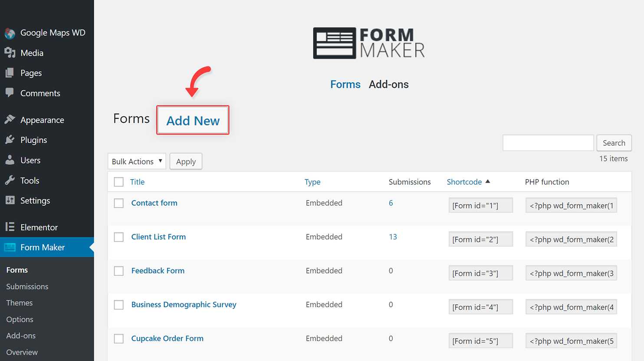This screenshot has width=644, height=361.
Task: Open the Contact form link
Action: (154, 203)
